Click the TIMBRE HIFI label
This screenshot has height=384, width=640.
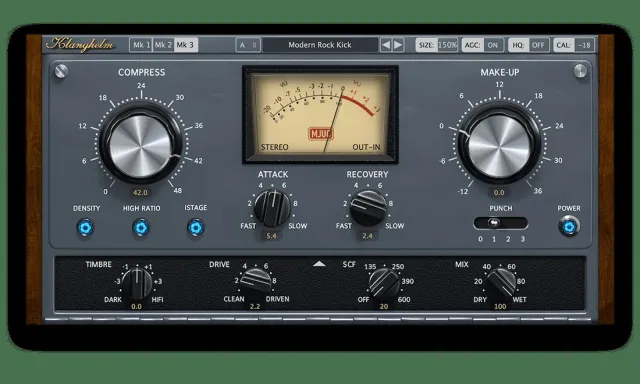(x=158, y=300)
